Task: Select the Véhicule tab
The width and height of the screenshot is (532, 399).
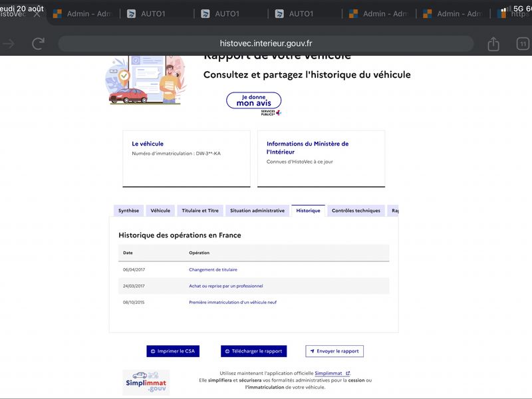Action: click(160, 211)
